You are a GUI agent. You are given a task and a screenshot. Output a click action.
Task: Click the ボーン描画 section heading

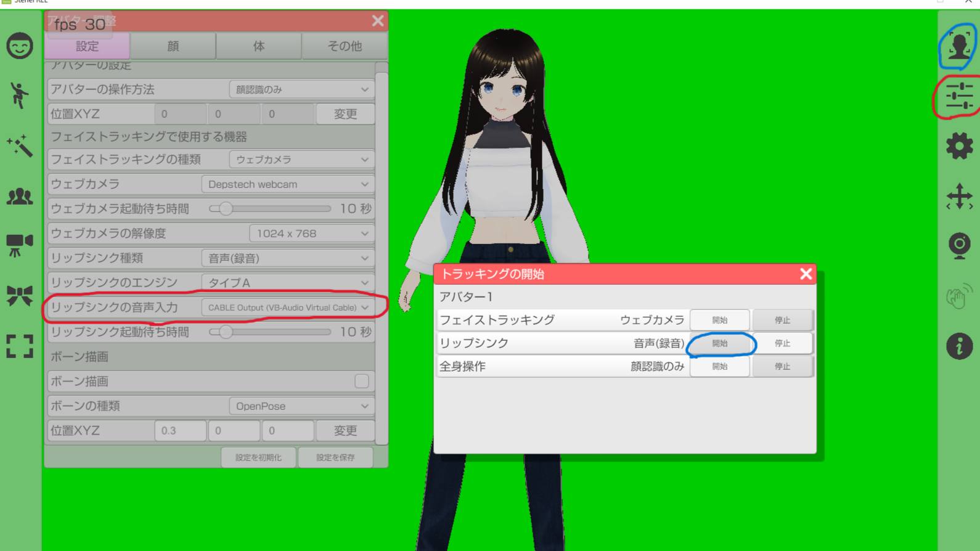(x=80, y=357)
